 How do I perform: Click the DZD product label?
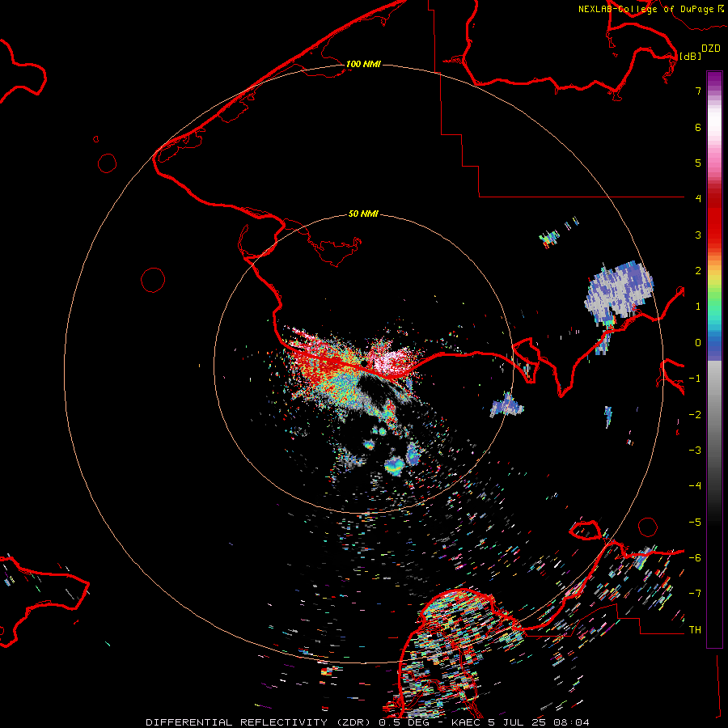711,49
